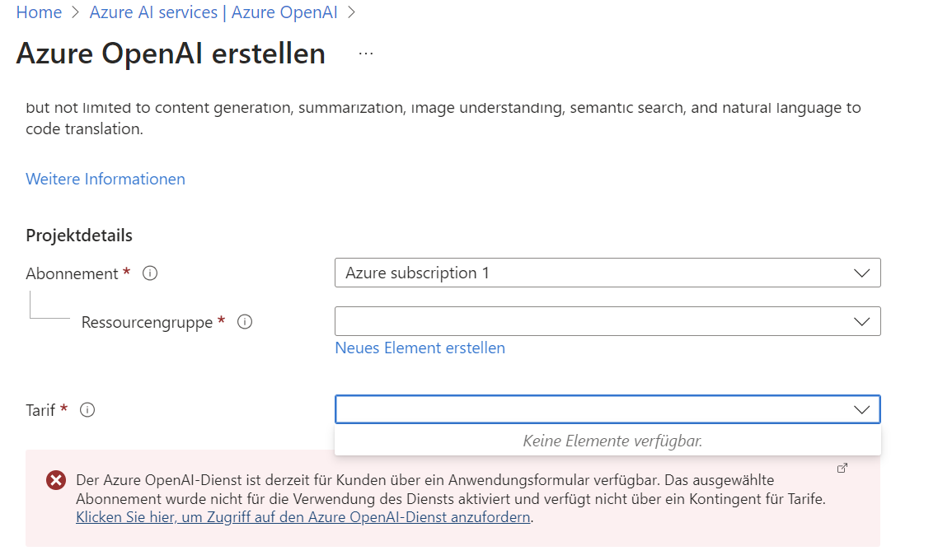Click the Ressourcengruppe field label
This screenshot has width=938, height=560.
click(x=147, y=322)
